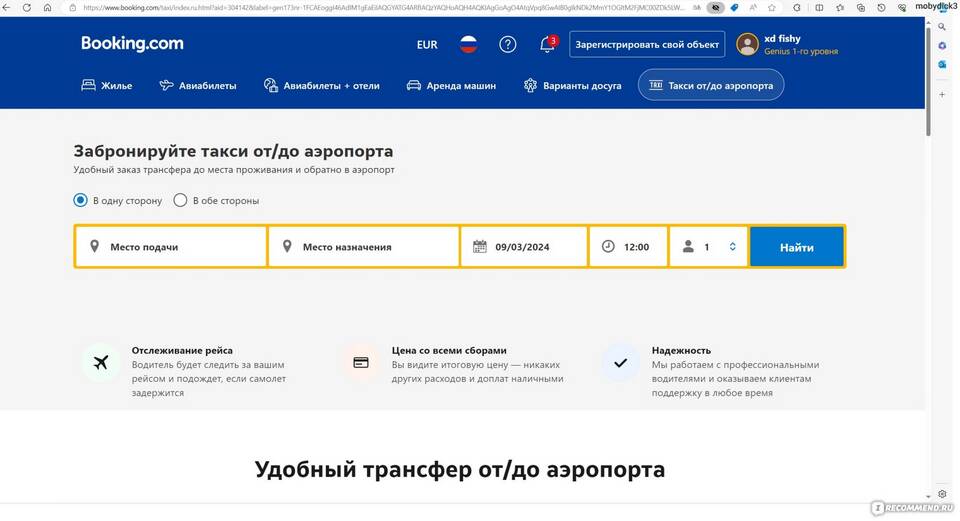Click sidebar plus add icon
The height and width of the screenshot is (521, 960).
(942, 95)
